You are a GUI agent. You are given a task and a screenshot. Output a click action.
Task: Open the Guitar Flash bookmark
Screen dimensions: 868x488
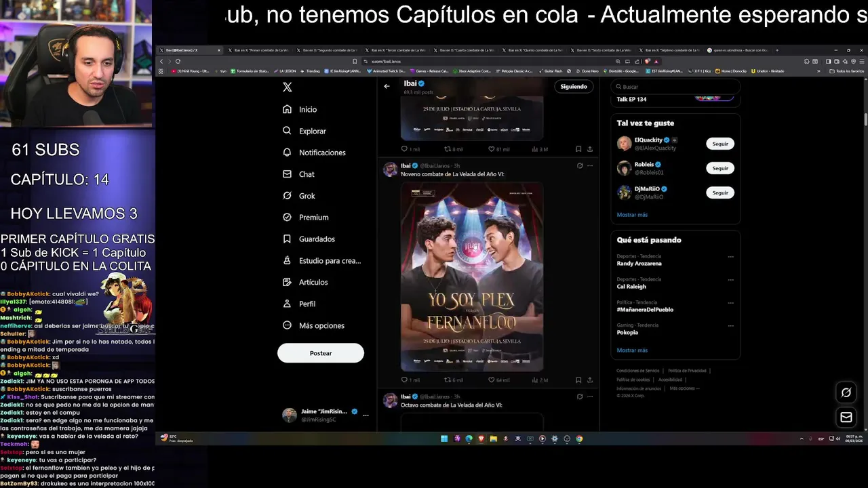pos(551,71)
